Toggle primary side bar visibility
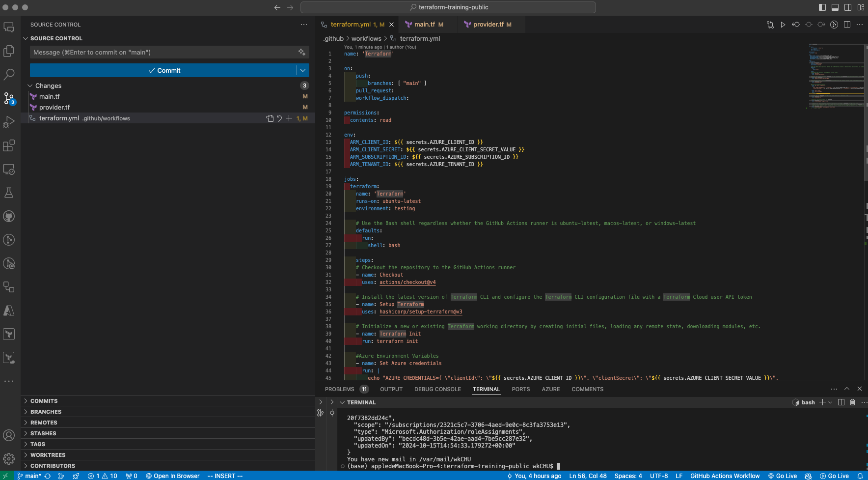868x480 pixels. (x=822, y=7)
